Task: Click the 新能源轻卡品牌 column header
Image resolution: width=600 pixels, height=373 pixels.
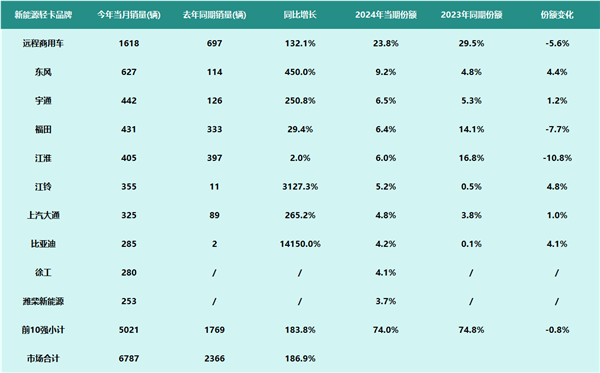Action: (x=43, y=15)
